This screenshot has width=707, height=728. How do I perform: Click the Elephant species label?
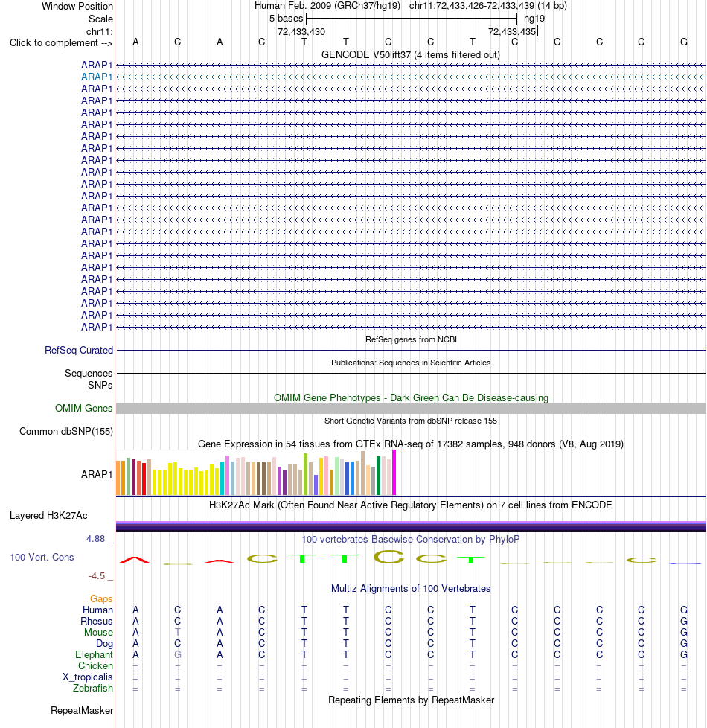tap(95, 654)
